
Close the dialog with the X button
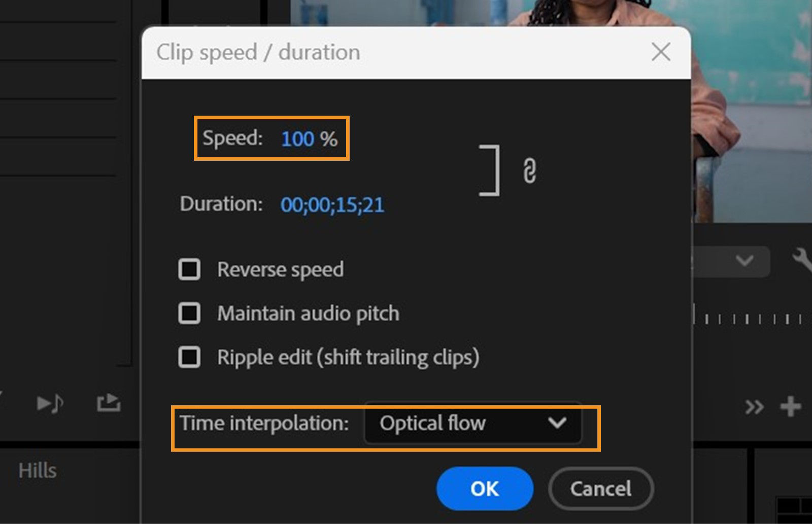pyautogui.click(x=660, y=52)
